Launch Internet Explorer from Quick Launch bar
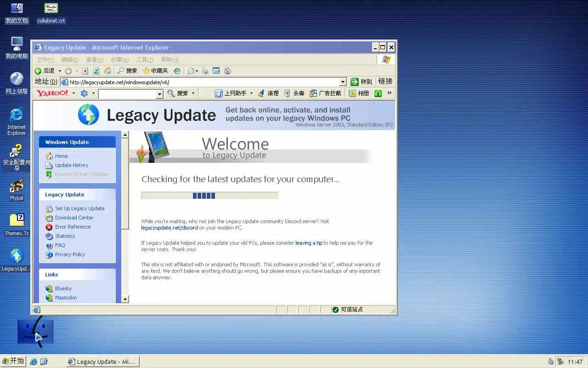 point(34,362)
